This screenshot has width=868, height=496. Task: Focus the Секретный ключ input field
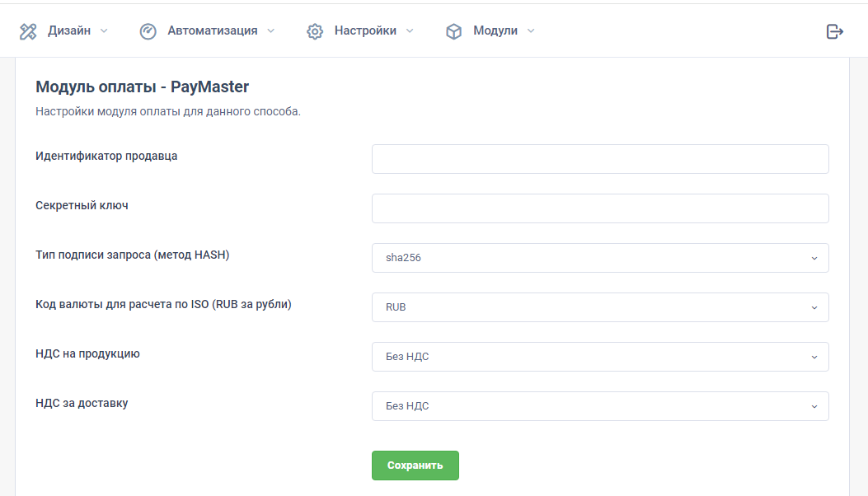click(x=599, y=208)
